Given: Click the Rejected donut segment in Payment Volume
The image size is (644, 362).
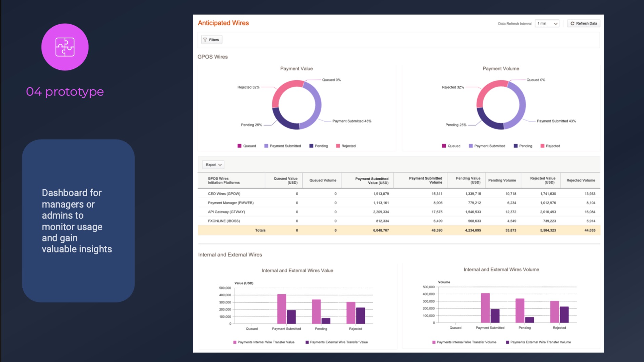Looking at the screenshot, I should pyautogui.click(x=488, y=87).
